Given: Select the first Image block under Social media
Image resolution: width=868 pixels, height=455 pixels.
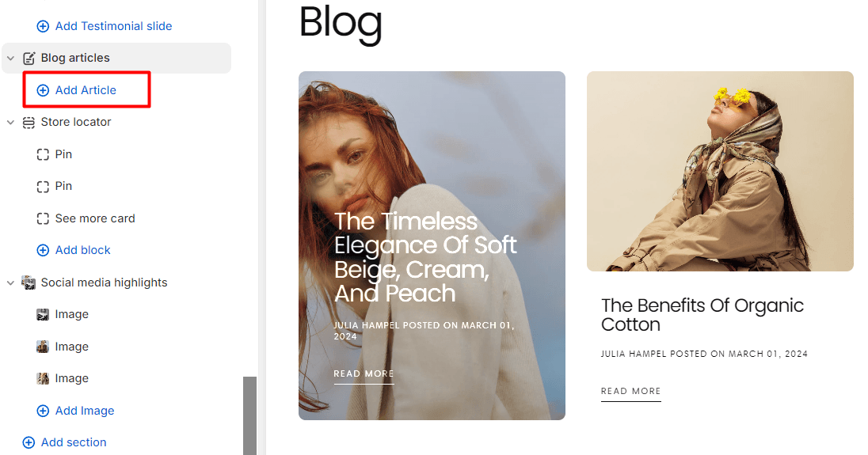Looking at the screenshot, I should tap(63, 315).
